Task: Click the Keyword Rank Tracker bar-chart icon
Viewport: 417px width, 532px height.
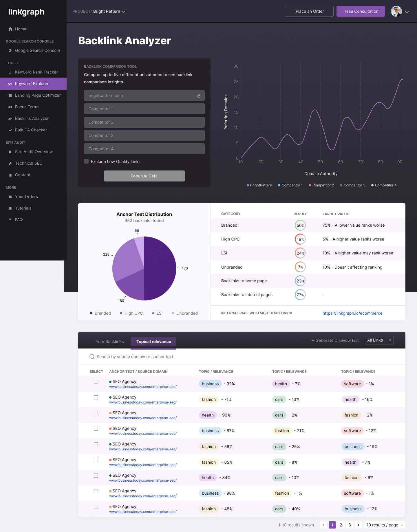Action: coord(10,72)
